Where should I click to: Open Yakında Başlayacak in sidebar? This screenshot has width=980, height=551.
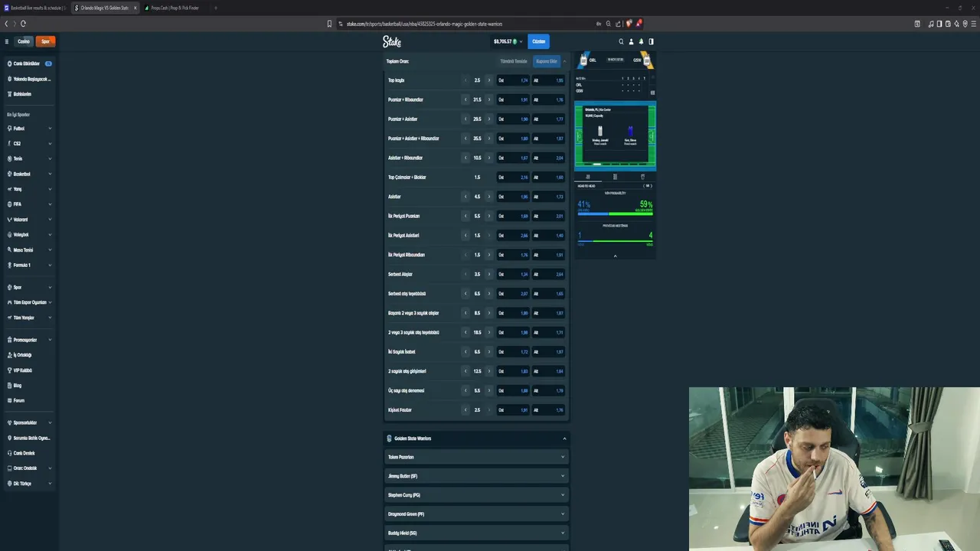(29, 79)
